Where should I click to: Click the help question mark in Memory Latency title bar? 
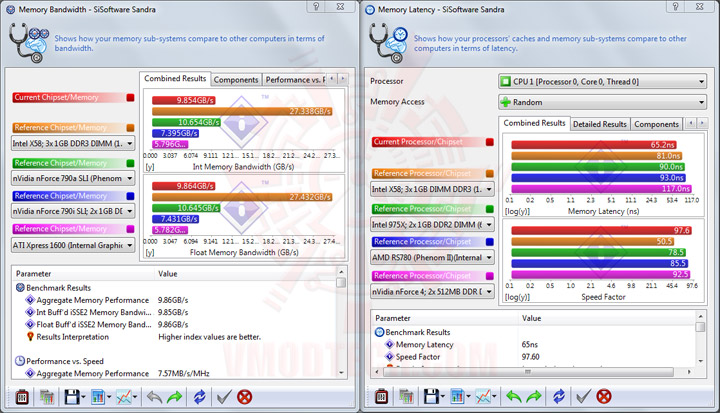pos(675,6)
